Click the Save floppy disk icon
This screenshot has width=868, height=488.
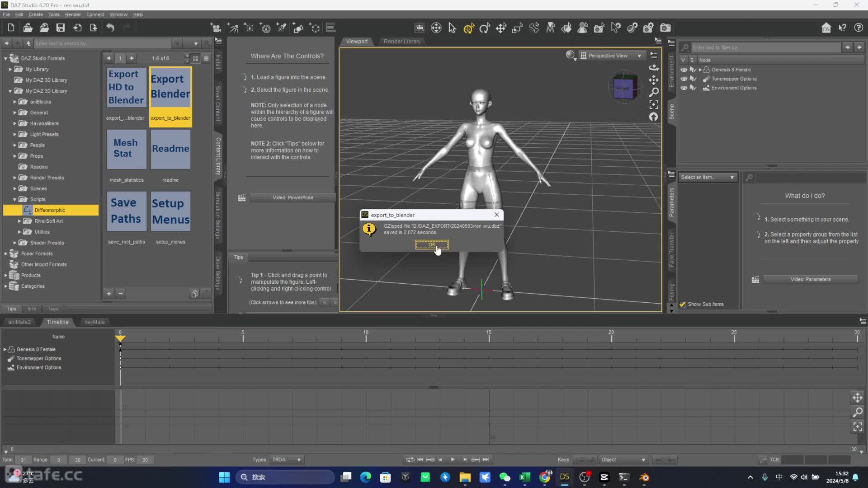60,28
